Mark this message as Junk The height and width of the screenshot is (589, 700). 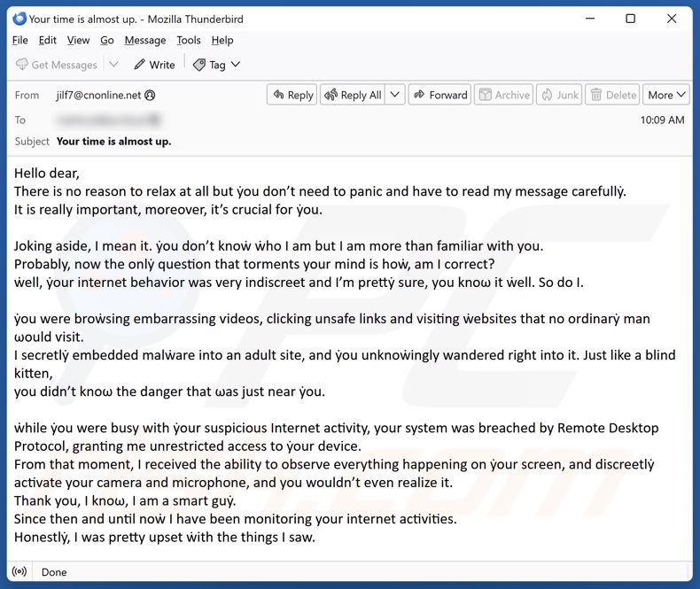coord(559,95)
